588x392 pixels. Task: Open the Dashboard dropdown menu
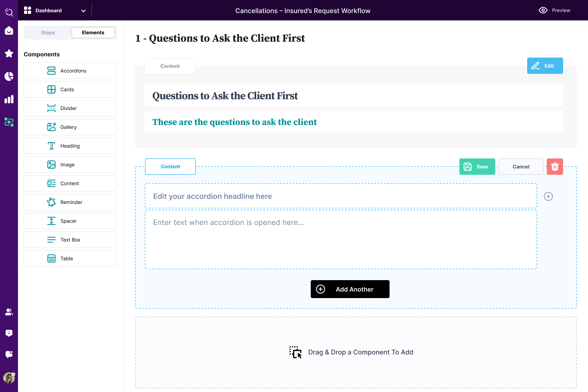coord(83,10)
